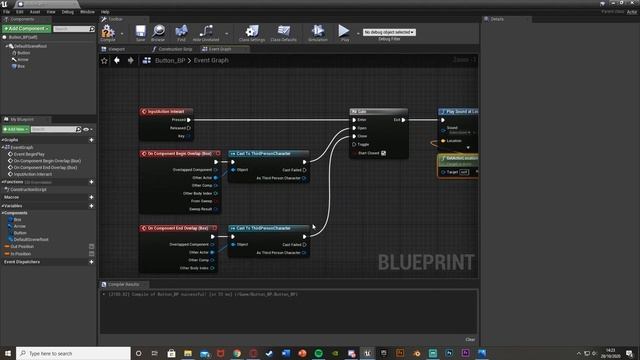640x360 pixels.
Task: Open the Add New dropdown
Action: (x=16, y=129)
